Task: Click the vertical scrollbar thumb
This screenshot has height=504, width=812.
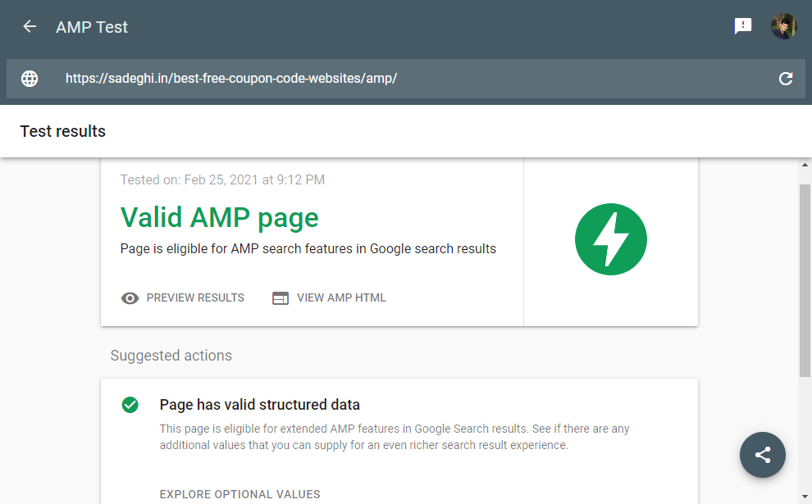Action: tap(805, 280)
